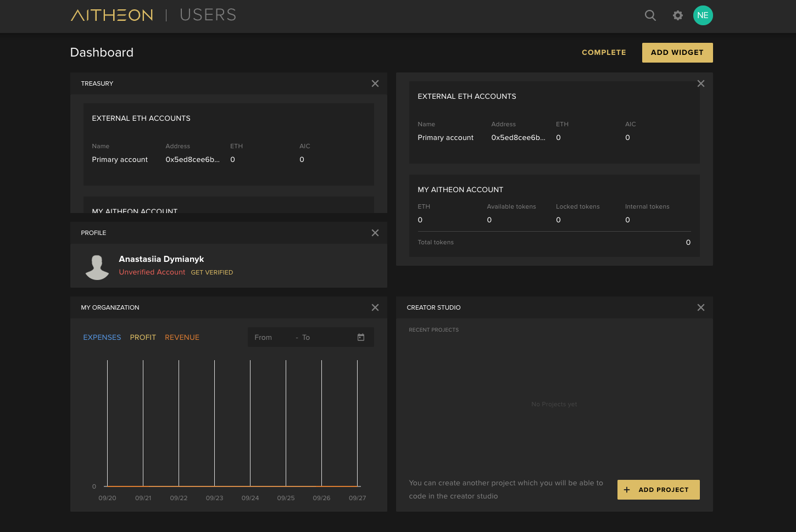The width and height of the screenshot is (796, 532).
Task: Click the 09/20 chart axis label
Action: tap(107, 498)
